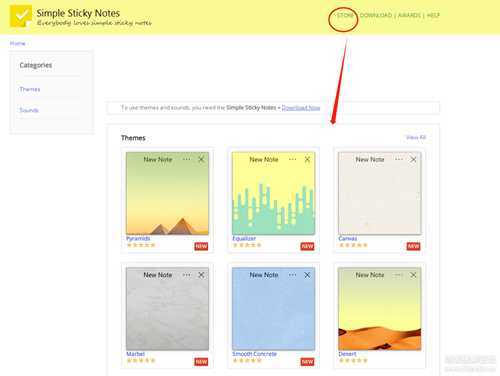Open the STORE menu item
Screen dimensions: 500x376
point(345,15)
